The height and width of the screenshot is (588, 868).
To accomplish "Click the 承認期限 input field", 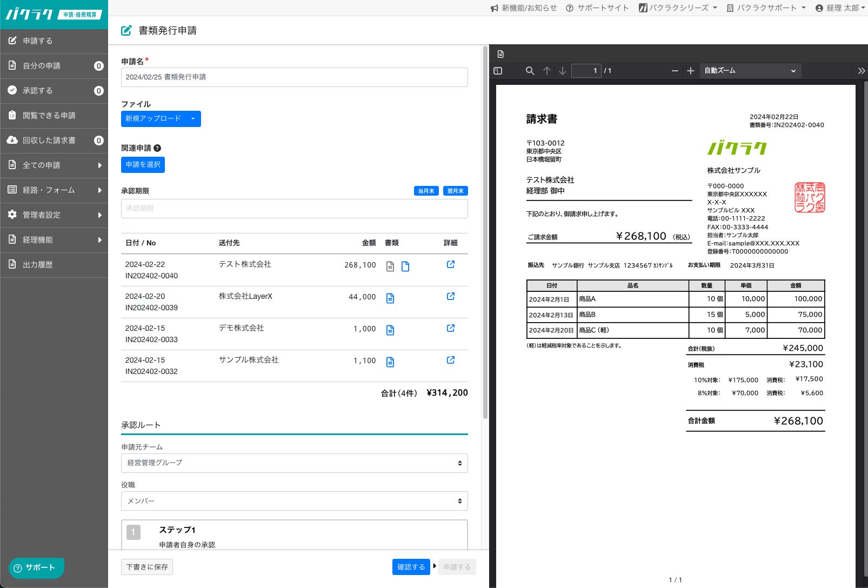I will [295, 209].
